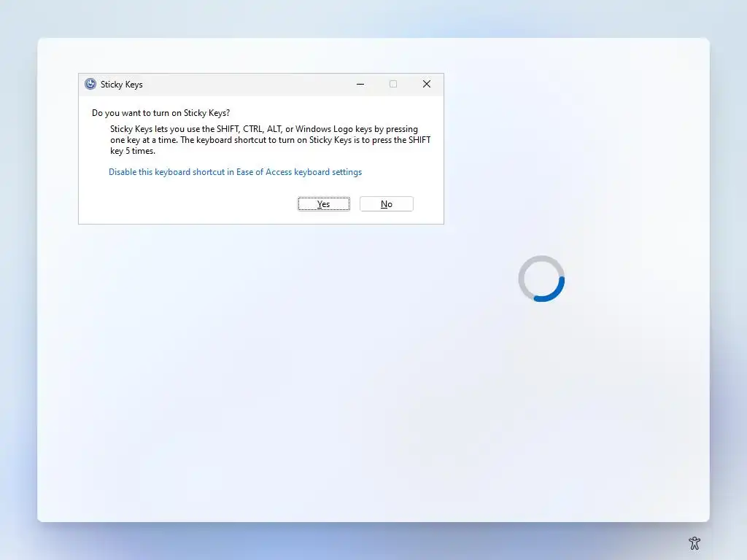Confirm Sticky Keys with the Yes button
The height and width of the screenshot is (560, 747).
pyautogui.click(x=323, y=204)
